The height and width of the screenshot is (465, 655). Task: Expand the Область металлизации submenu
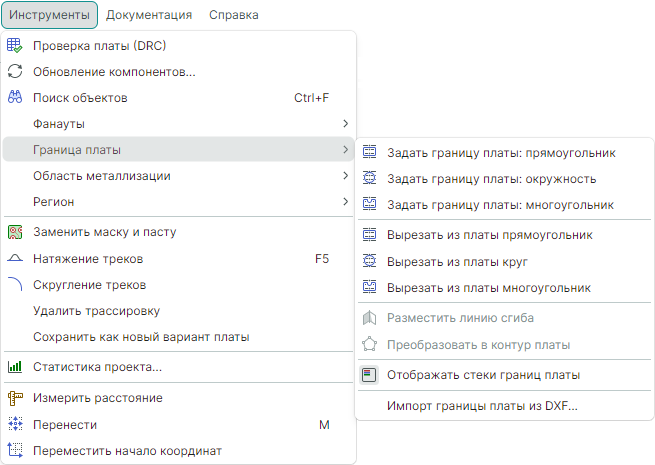[345, 176]
